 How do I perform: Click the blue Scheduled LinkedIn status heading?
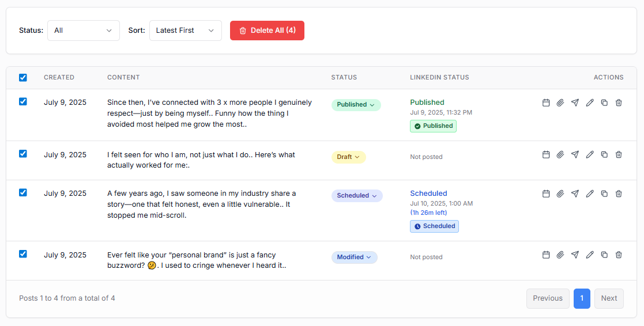(428, 193)
